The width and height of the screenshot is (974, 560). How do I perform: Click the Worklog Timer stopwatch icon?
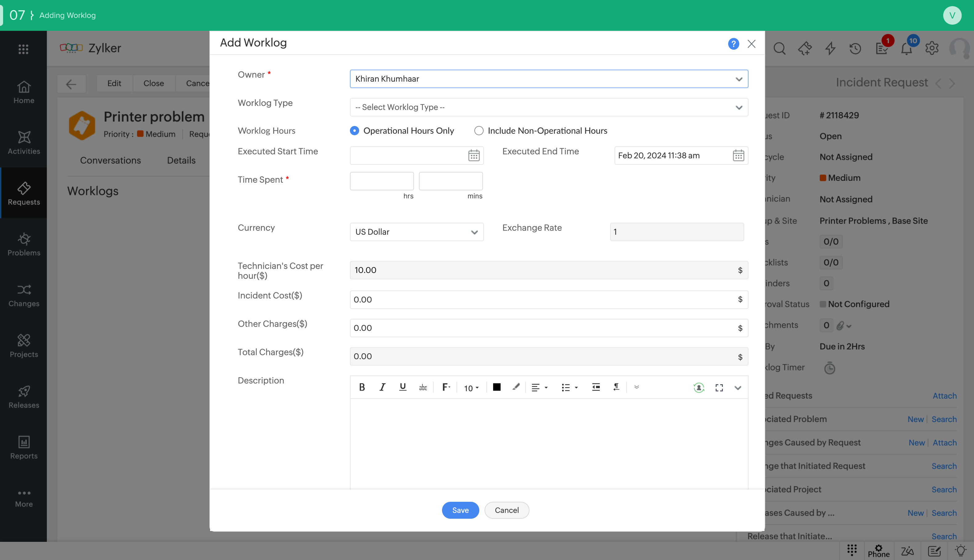tap(830, 368)
